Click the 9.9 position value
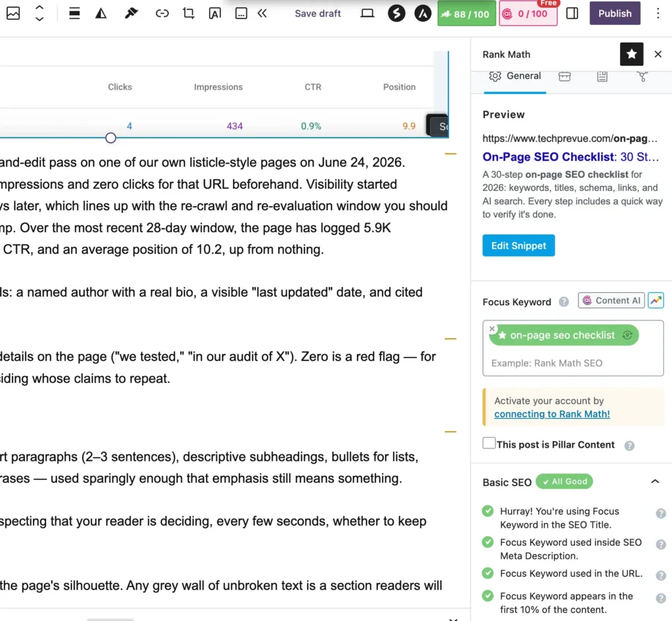The width and height of the screenshot is (672, 621). click(x=409, y=126)
